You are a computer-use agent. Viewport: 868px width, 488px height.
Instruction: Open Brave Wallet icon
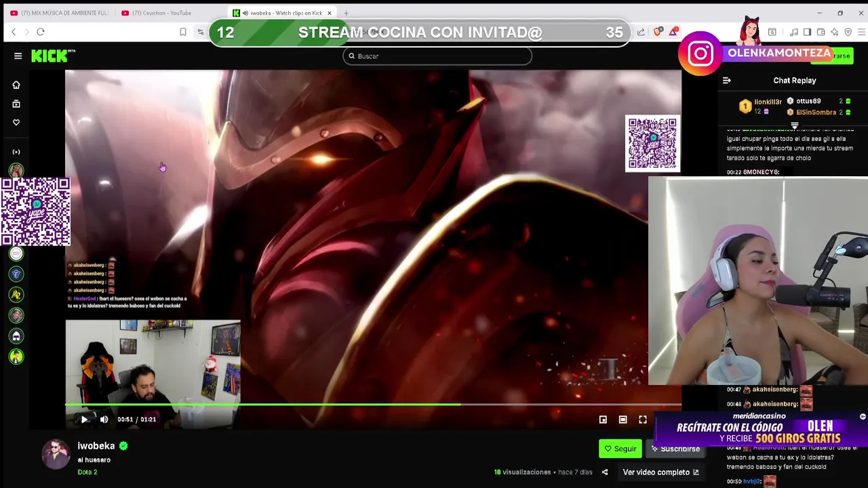tap(821, 32)
